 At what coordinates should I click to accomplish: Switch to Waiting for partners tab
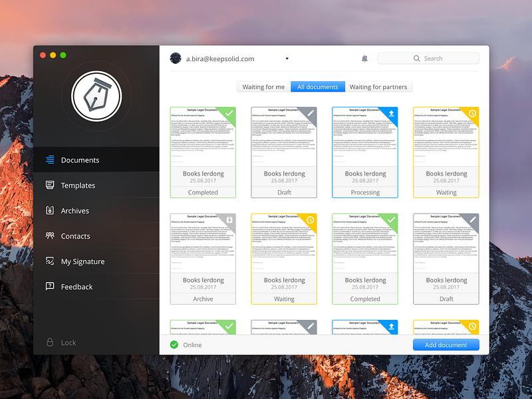(378, 87)
